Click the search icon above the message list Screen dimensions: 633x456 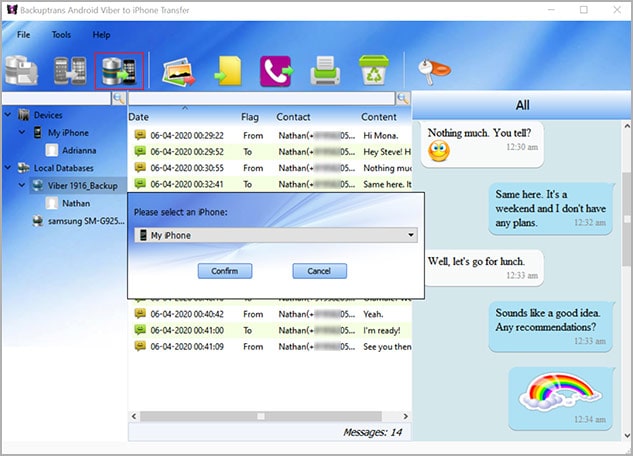[403, 98]
